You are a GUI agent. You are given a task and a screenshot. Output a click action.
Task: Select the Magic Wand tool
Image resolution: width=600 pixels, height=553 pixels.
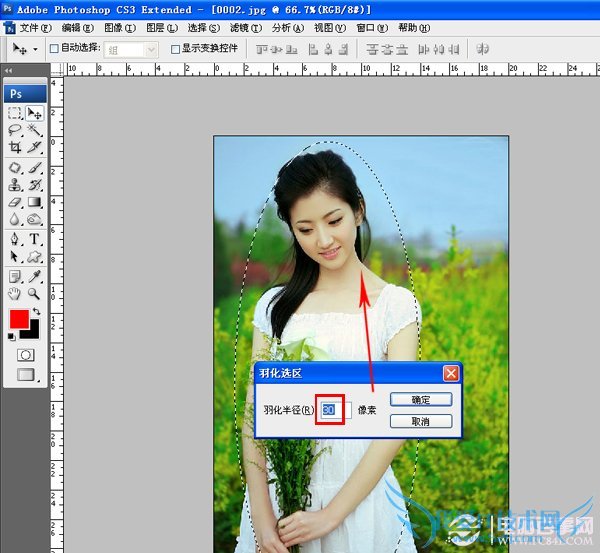click(x=34, y=131)
